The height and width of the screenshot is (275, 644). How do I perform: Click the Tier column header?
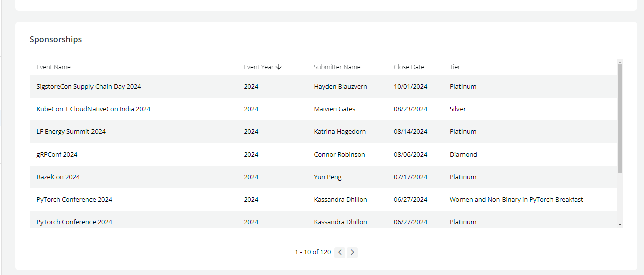(455, 67)
